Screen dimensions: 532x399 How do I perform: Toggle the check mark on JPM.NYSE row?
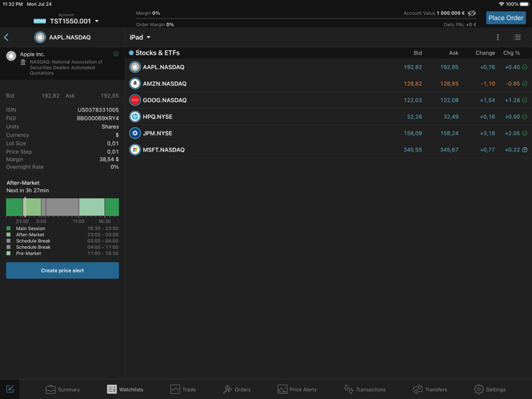pyautogui.click(x=525, y=134)
